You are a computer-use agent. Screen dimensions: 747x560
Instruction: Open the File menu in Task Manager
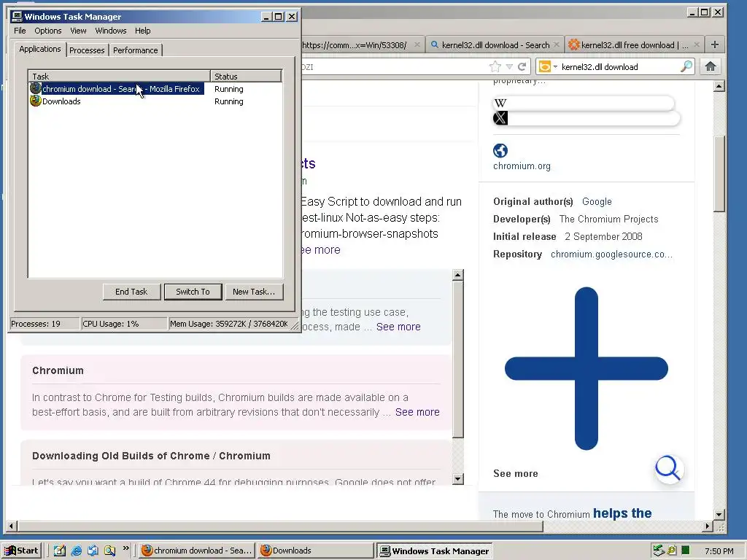point(20,31)
